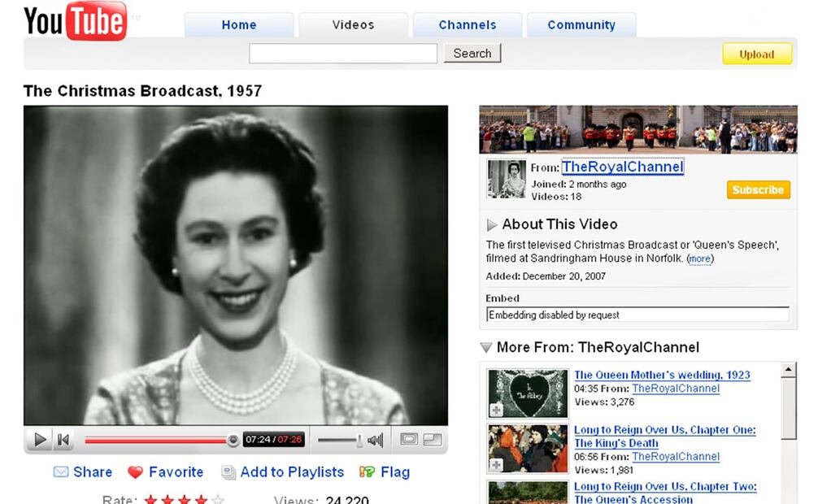The width and height of the screenshot is (818, 504).
Task: Click the Add to Playlists icon
Action: coord(228,472)
